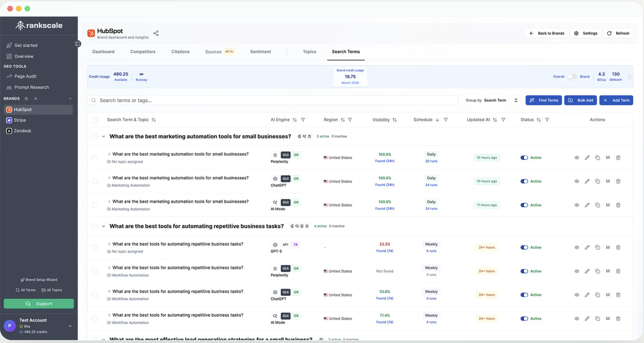Filter by AI Engine column

pos(303,120)
